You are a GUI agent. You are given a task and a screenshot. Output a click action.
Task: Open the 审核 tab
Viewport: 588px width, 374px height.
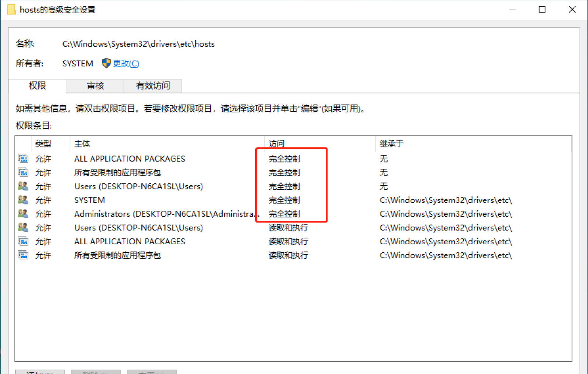coord(95,86)
